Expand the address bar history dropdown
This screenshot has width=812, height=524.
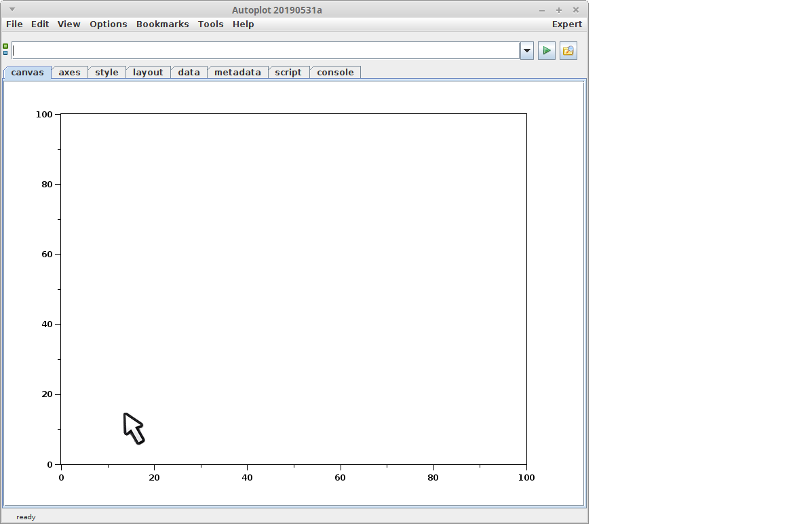(x=526, y=51)
